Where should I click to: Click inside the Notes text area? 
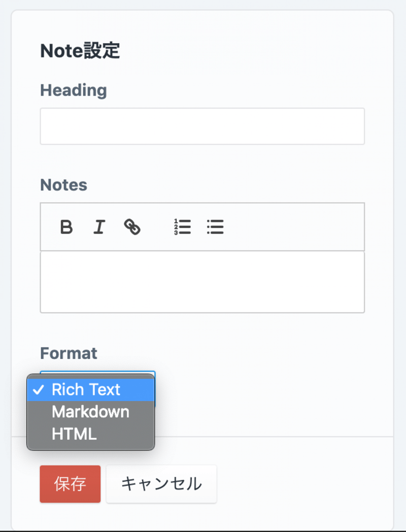(202, 282)
